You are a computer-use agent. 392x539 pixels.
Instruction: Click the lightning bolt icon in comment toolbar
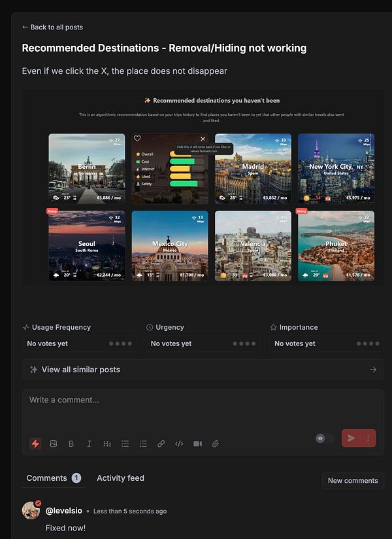coord(35,443)
